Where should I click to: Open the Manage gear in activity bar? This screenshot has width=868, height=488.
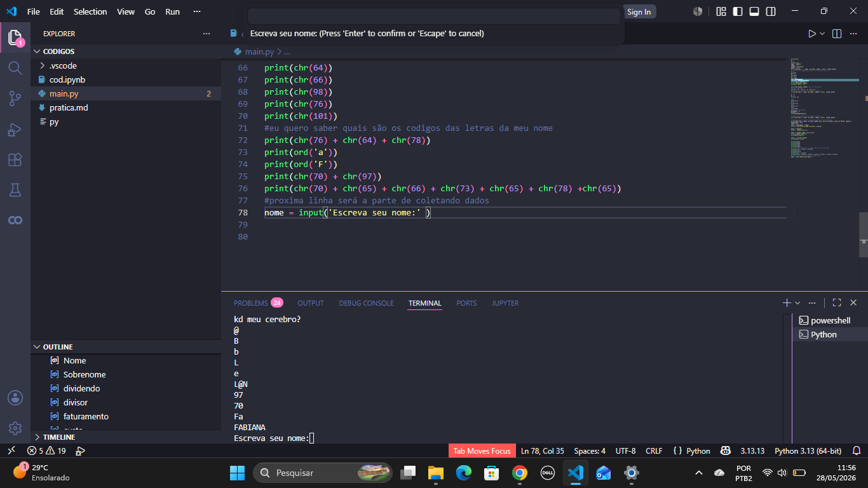(15, 428)
